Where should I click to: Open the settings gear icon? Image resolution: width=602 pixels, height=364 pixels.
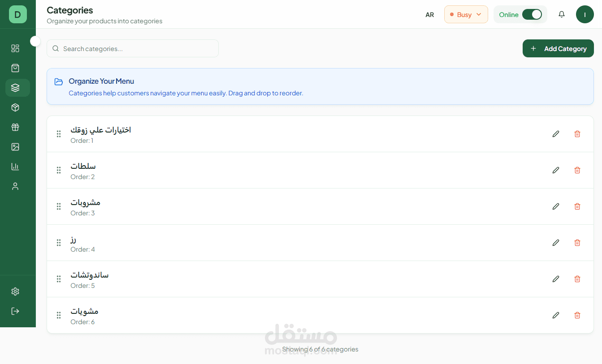pyautogui.click(x=15, y=291)
